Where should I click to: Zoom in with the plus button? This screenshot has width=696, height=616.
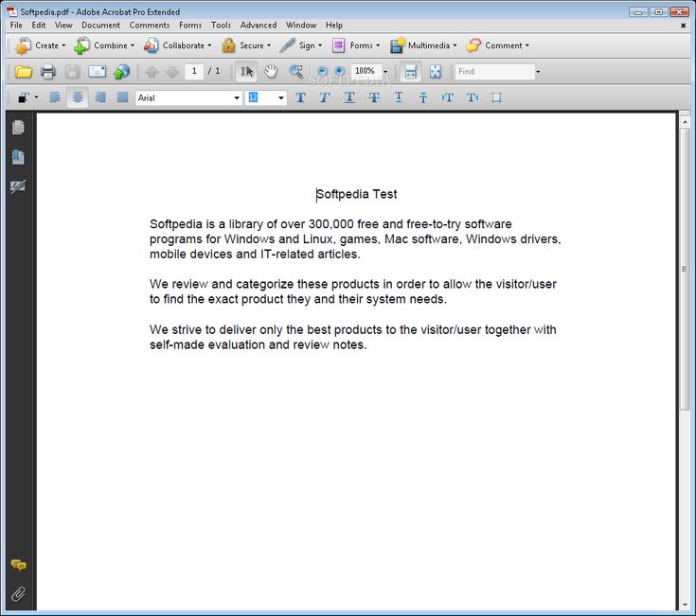coord(340,71)
